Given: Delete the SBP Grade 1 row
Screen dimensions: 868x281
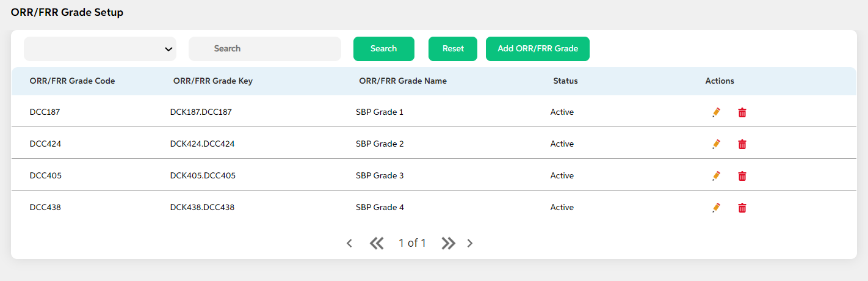Looking at the screenshot, I should [742, 112].
